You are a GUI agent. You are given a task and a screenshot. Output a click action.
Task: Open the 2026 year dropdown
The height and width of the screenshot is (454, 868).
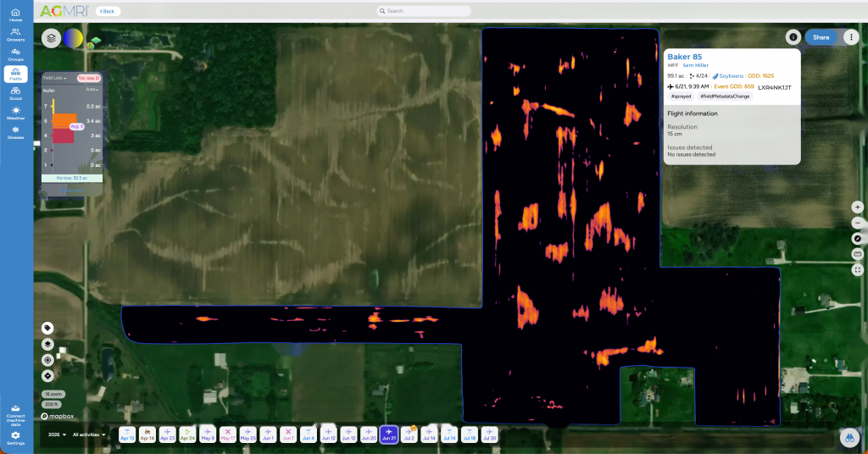click(57, 435)
